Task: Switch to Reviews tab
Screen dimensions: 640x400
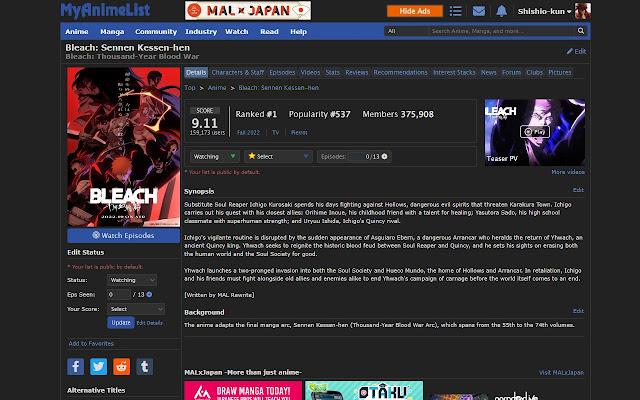Action: (x=357, y=72)
